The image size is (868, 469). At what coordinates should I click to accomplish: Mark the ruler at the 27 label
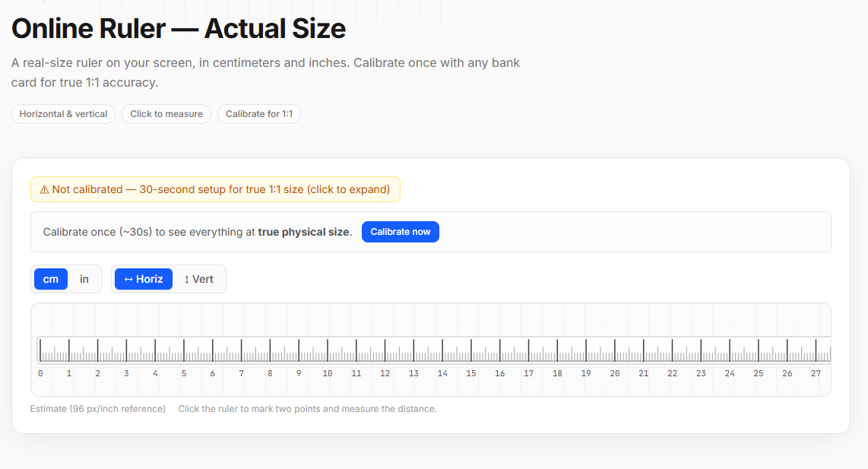point(816,374)
